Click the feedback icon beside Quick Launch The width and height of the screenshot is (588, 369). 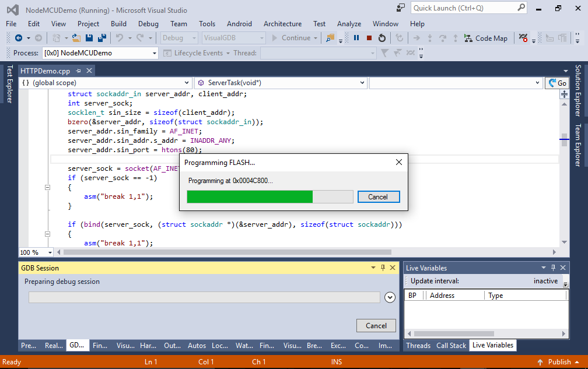(x=401, y=8)
